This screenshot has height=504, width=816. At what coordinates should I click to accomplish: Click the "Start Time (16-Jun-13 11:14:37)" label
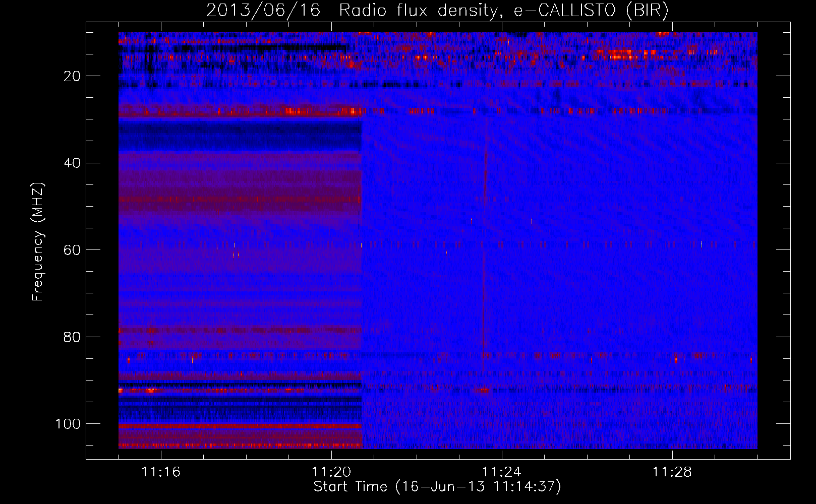(437, 487)
